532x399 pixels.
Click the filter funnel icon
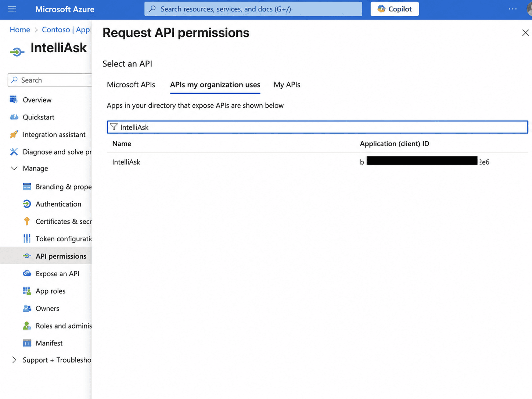click(x=114, y=127)
